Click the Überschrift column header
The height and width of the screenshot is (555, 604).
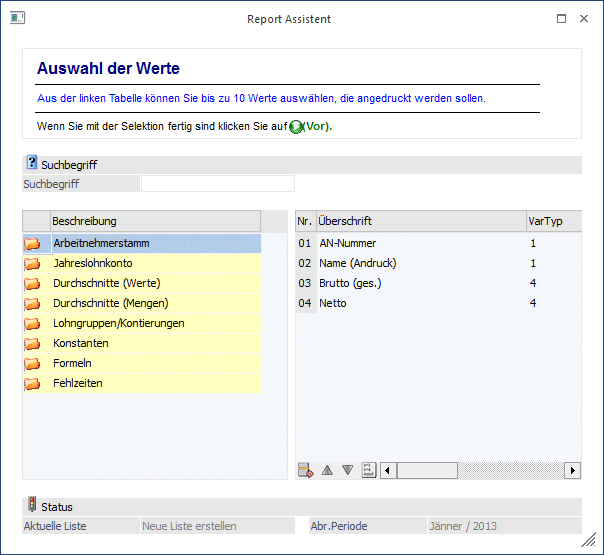420,220
